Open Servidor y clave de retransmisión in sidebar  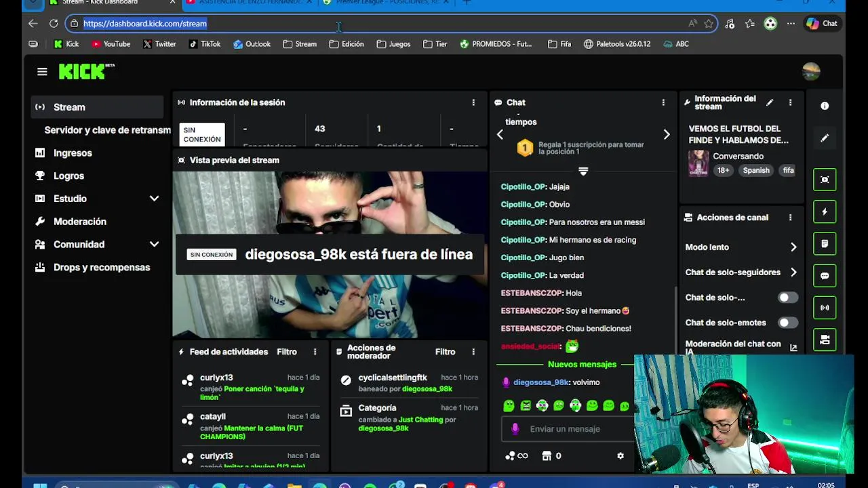point(107,130)
